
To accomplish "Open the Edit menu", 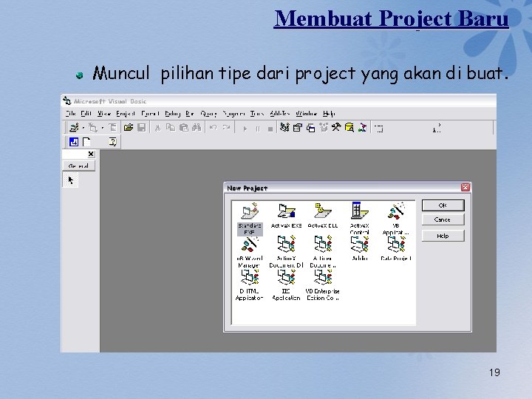I will pyautogui.click(x=86, y=113).
